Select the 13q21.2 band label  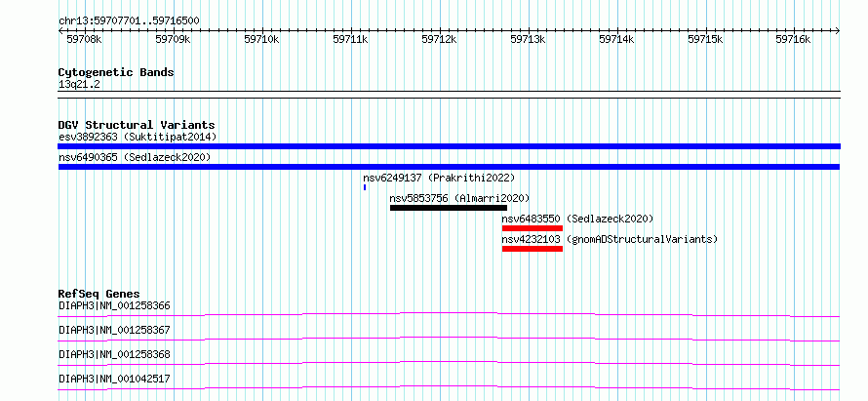[79, 85]
